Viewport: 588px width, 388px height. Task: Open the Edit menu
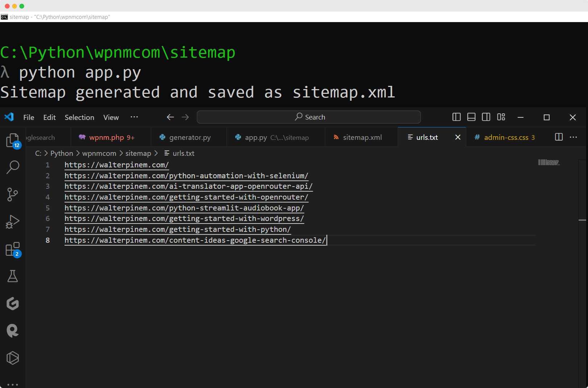(x=49, y=117)
